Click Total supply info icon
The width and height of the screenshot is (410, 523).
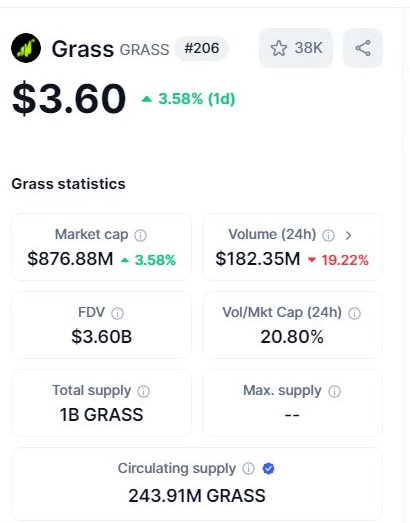[143, 391]
